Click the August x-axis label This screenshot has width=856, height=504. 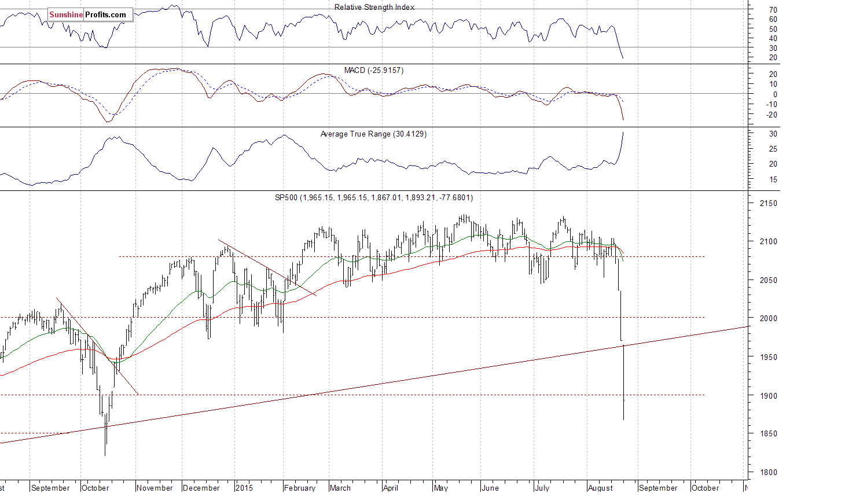click(600, 488)
